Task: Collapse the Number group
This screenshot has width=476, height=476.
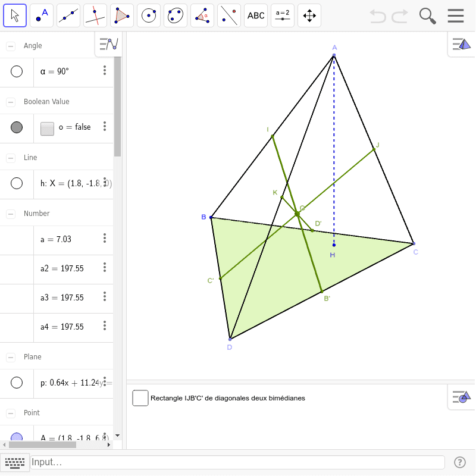Action: tap(11, 214)
